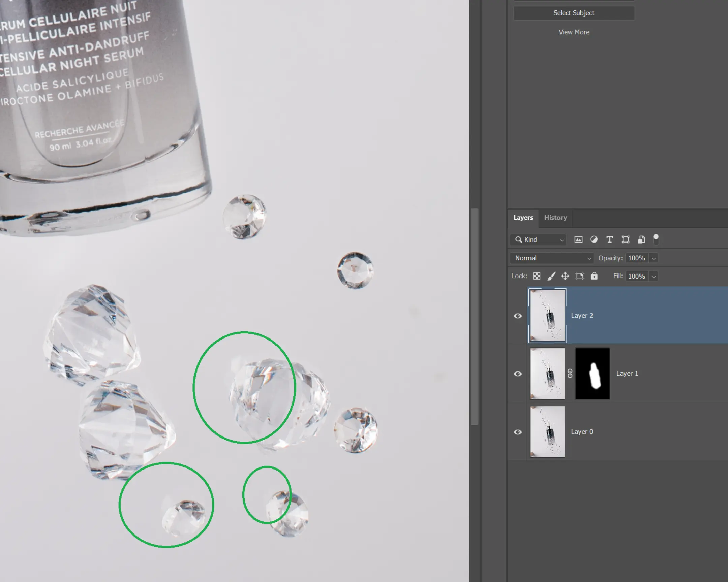
Task: Select the Layers tab
Action: (x=523, y=217)
